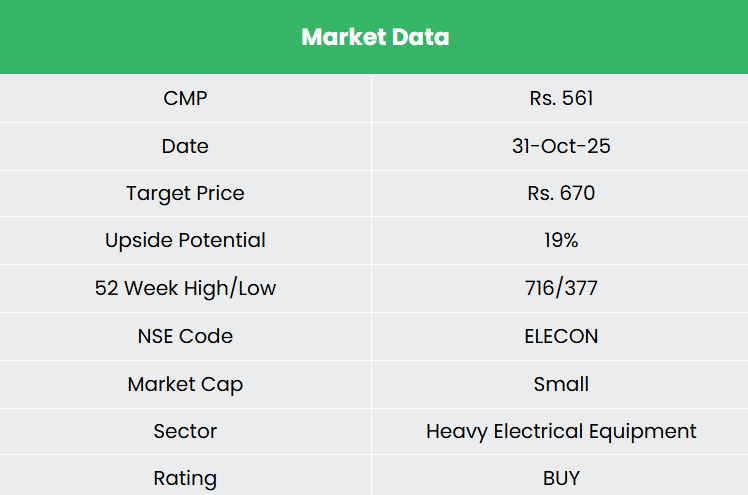The width and height of the screenshot is (748, 495).
Task: Click the 716/377 range value
Action: coord(561,288)
